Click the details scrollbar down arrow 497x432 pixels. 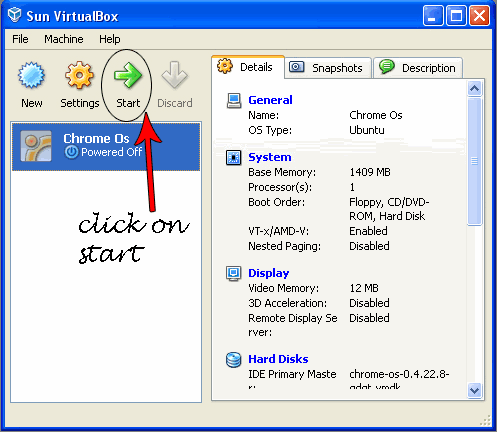coord(474,390)
